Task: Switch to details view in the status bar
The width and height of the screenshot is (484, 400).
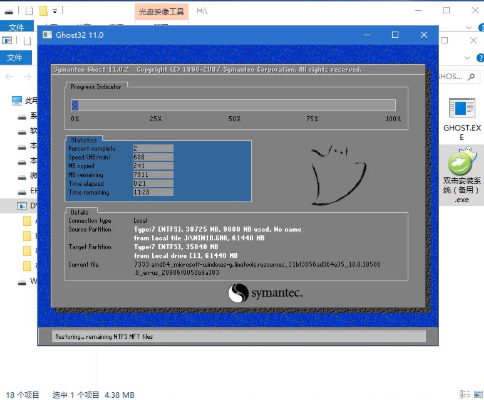Action: pyautogui.click(x=465, y=394)
